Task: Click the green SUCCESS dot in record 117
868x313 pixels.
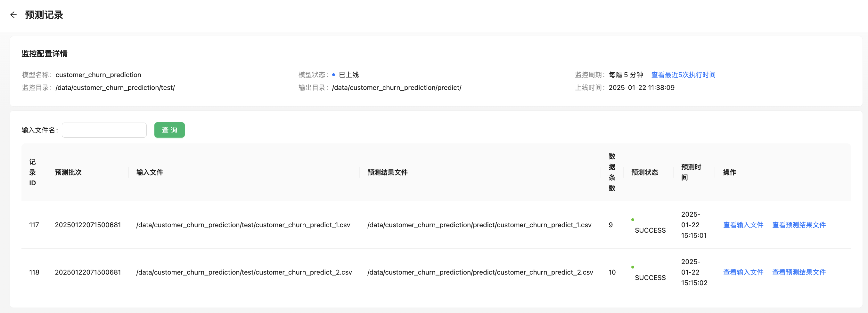Action: (x=633, y=220)
